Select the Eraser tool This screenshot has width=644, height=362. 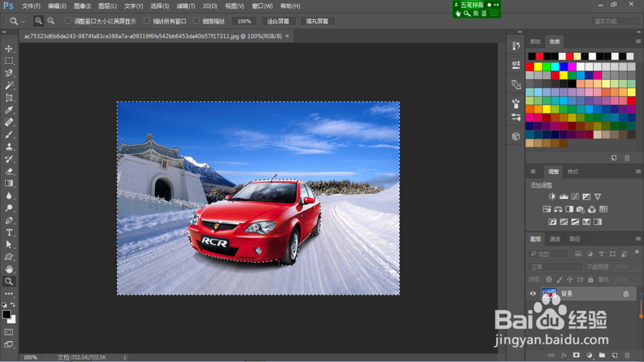point(8,171)
